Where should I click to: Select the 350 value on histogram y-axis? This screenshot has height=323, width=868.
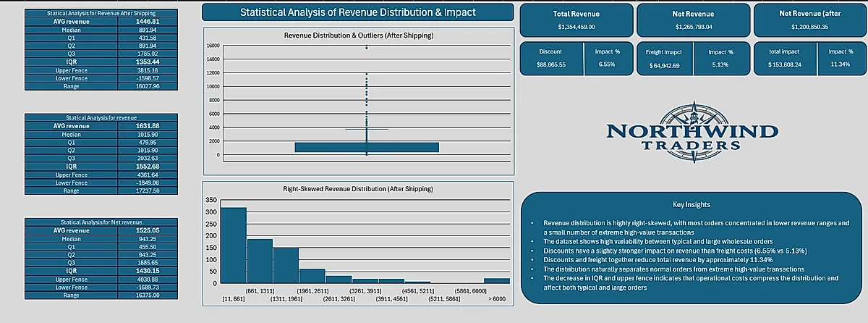(x=211, y=199)
